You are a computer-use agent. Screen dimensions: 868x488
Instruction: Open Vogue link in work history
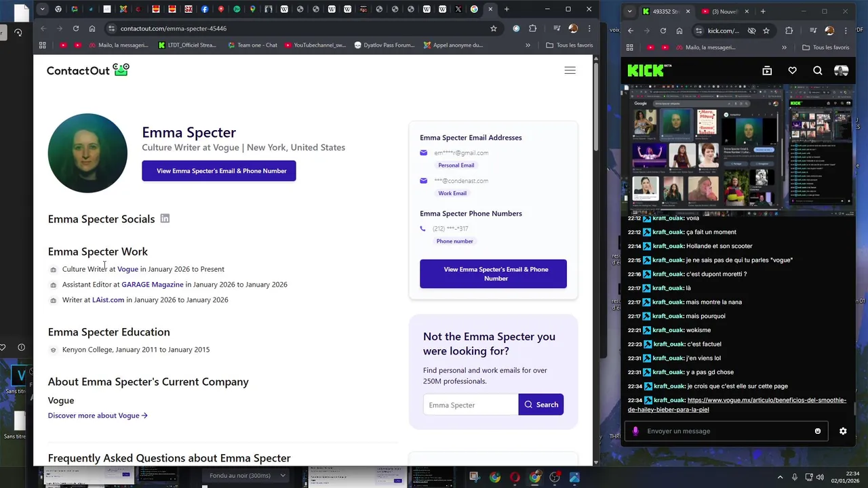(127, 269)
